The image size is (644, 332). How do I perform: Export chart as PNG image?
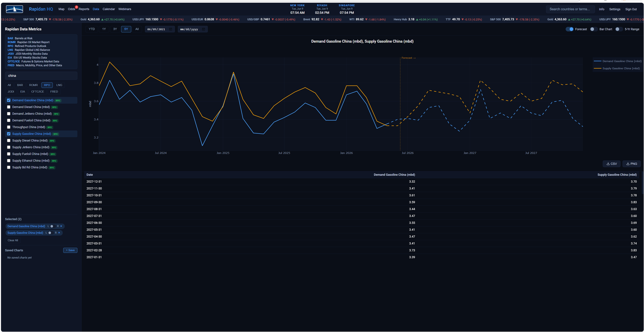631,164
